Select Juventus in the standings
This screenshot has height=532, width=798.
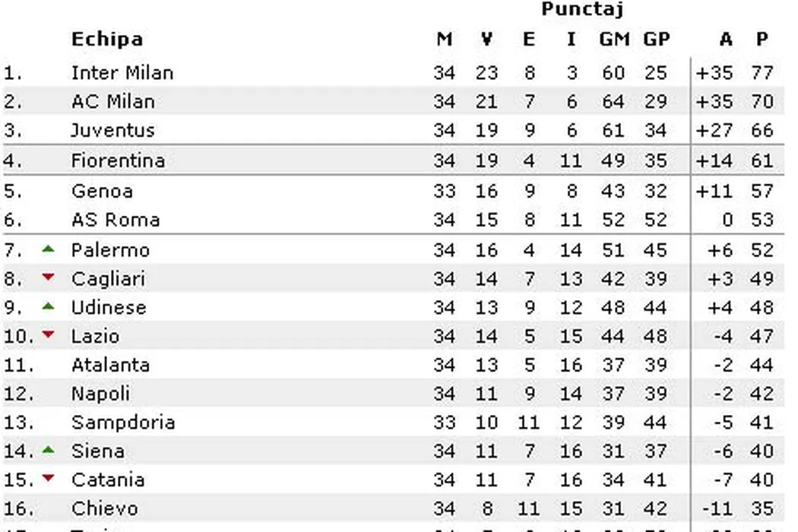(x=112, y=130)
